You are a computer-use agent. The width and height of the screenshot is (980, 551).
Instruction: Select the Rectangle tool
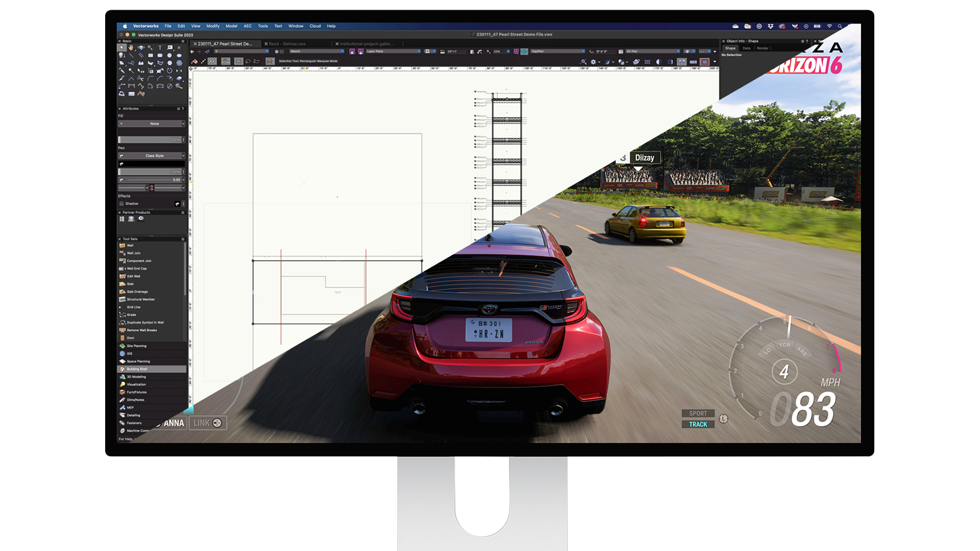click(150, 55)
